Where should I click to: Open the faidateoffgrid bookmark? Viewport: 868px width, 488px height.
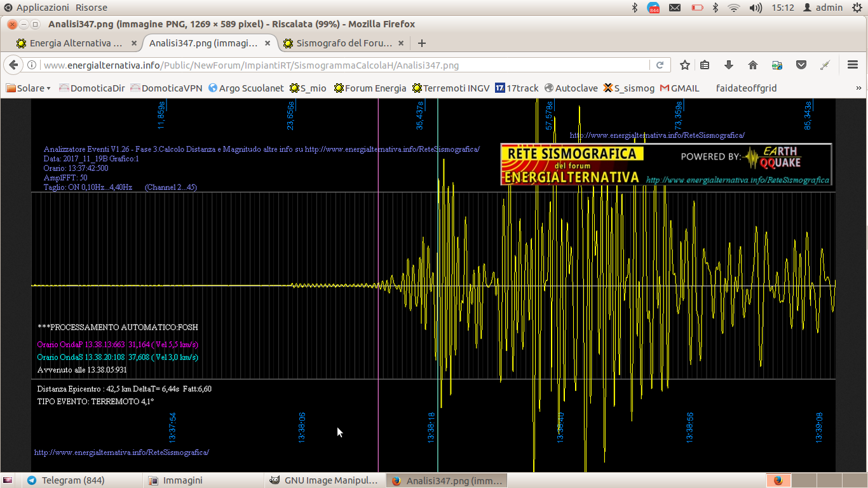click(746, 88)
